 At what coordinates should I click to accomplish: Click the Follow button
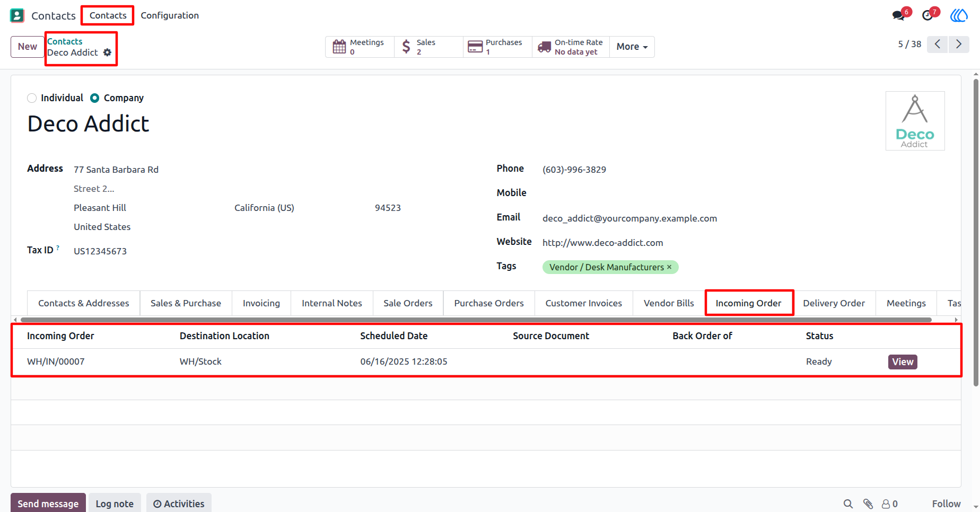pos(946,504)
